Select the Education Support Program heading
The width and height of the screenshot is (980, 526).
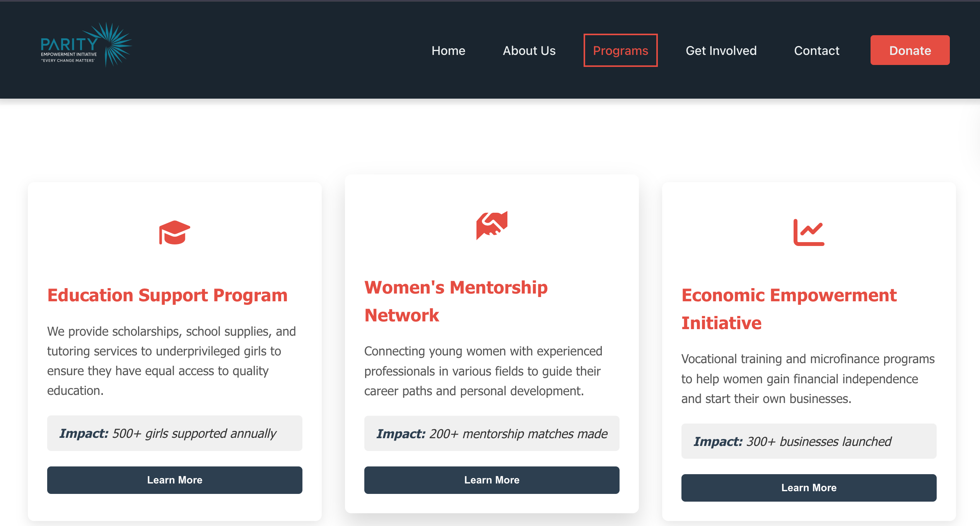tap(167, 295)
